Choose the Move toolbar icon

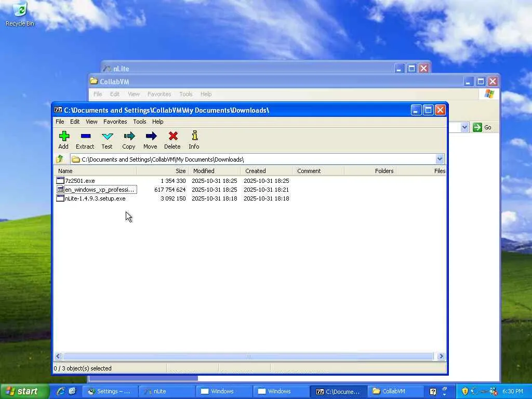[151, 136]
